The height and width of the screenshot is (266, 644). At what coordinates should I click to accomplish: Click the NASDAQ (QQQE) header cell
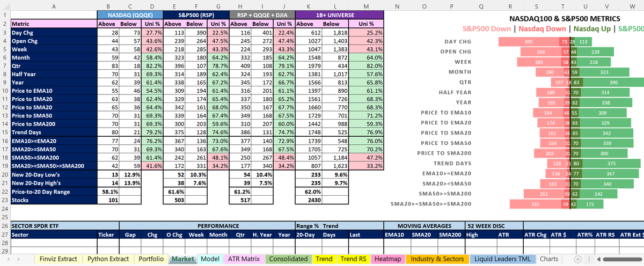click(130, 15)
